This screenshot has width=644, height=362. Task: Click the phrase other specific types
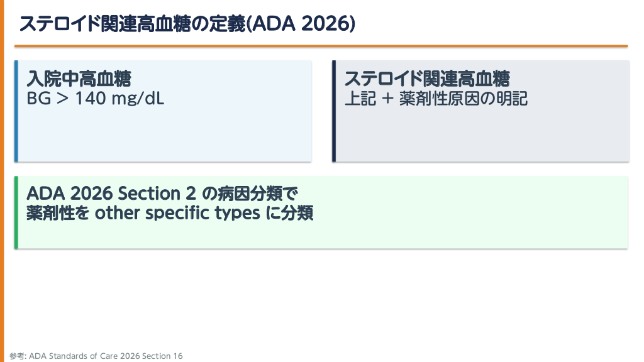(x=177, y=213)
